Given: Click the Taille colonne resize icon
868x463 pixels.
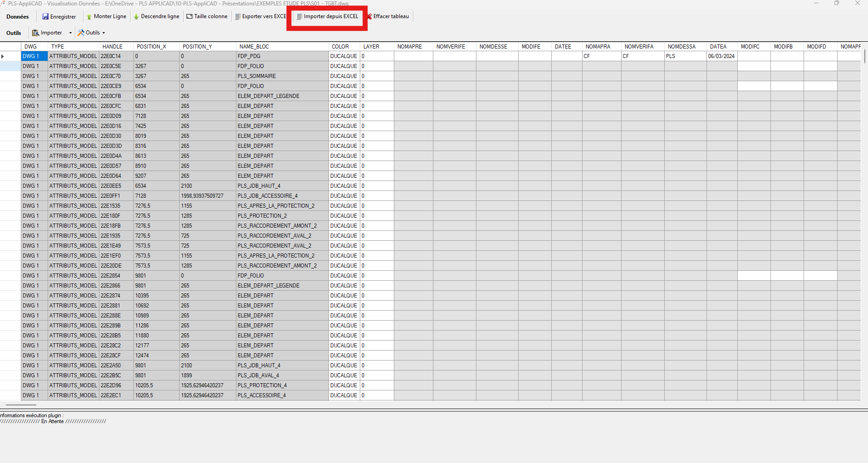Looking at the screenshot, I should coord(189,16).
